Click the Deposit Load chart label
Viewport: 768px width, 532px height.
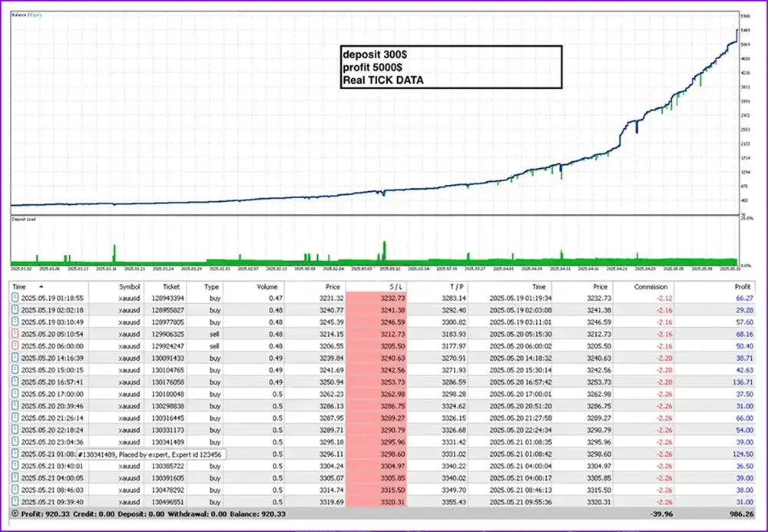click(23, 220)
